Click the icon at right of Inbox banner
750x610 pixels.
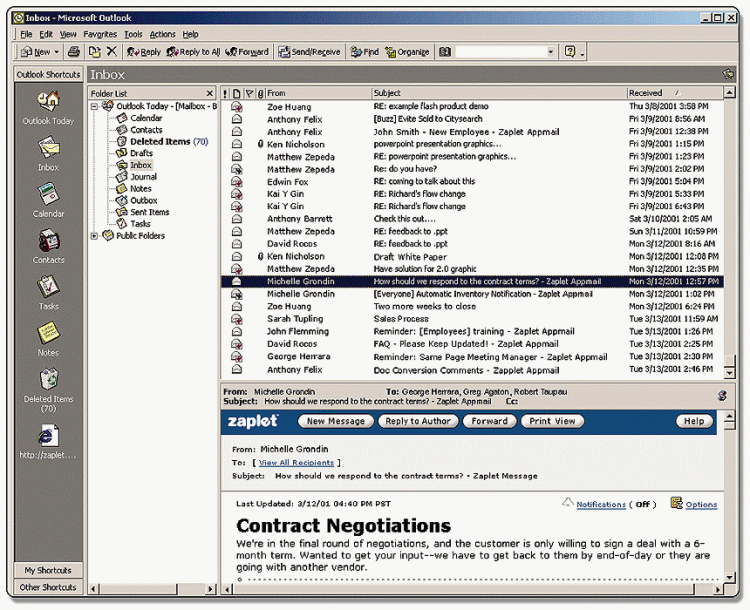(728, 74)
